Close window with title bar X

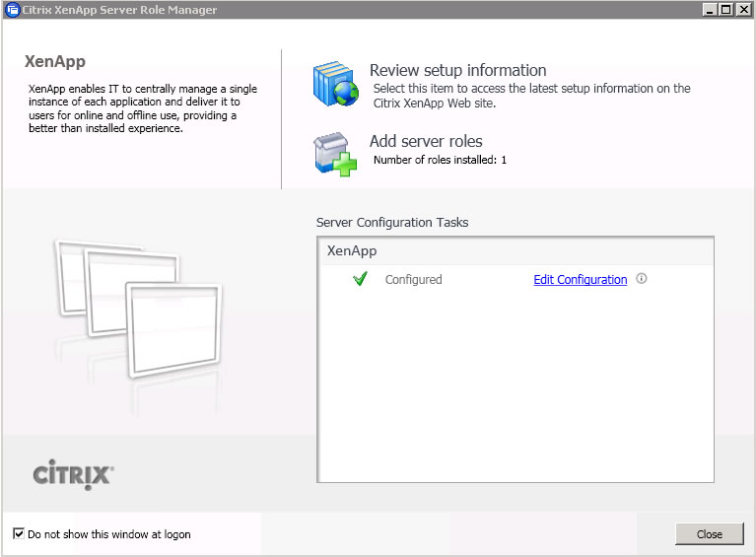tap(743, 10)
